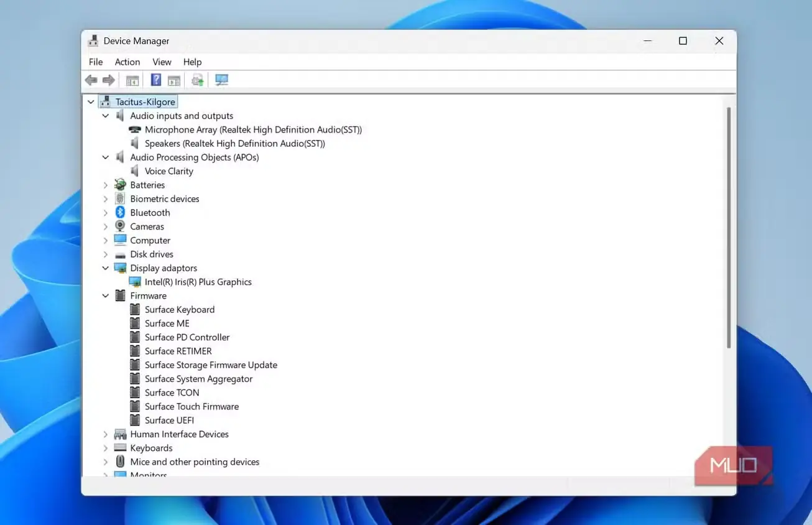Click the Biometric devices fingerprint icon

pyautogui.click(x=120, y=199)
